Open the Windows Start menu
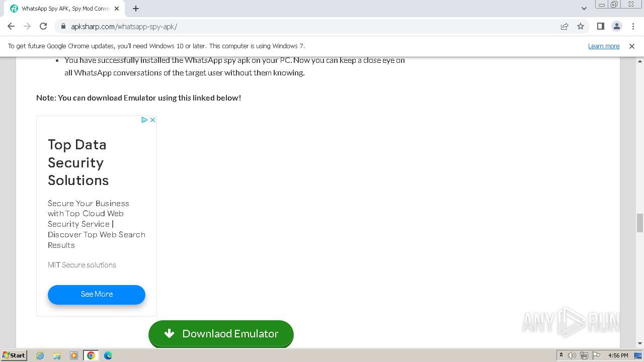Viewport: 644px width, 362px height. tap(14, 355)
